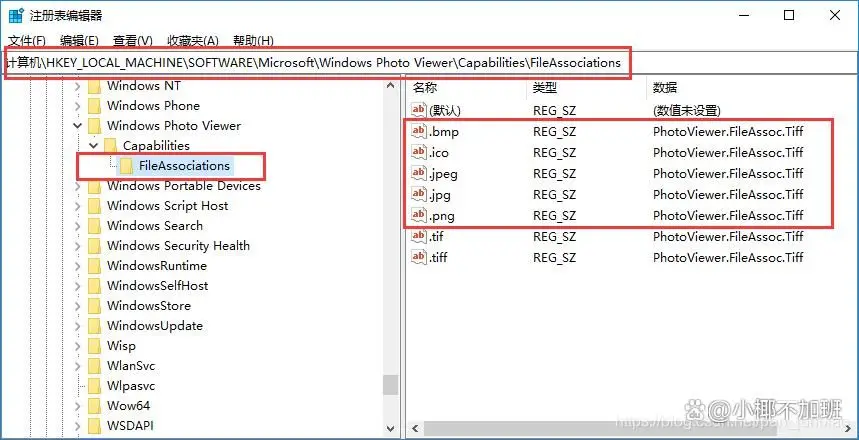Click the registry path address bar
The image size is (859, 440).
tap(430, 63)
